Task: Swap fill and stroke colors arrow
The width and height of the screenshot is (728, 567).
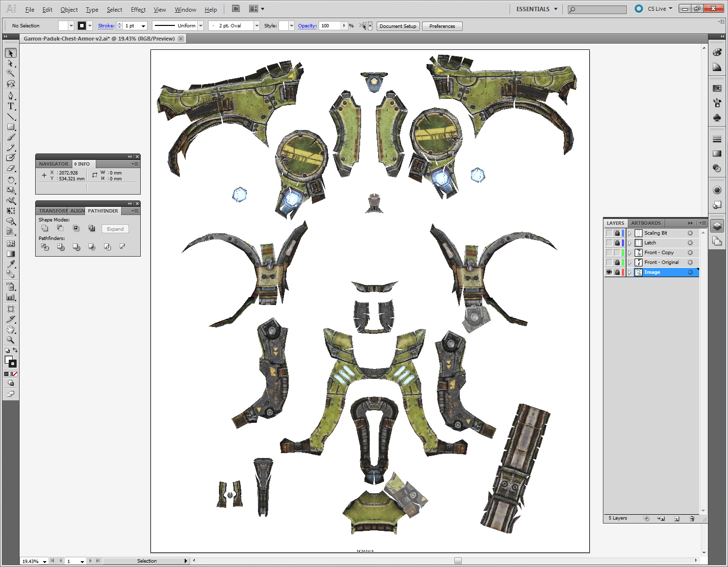Action: (15, 350)
